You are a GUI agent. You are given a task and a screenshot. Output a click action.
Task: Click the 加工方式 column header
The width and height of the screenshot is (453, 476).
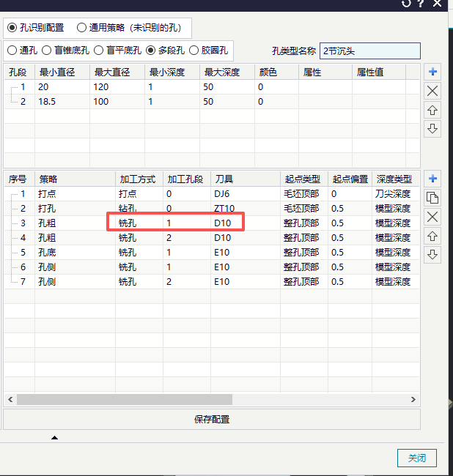click(x=139, y=179)
